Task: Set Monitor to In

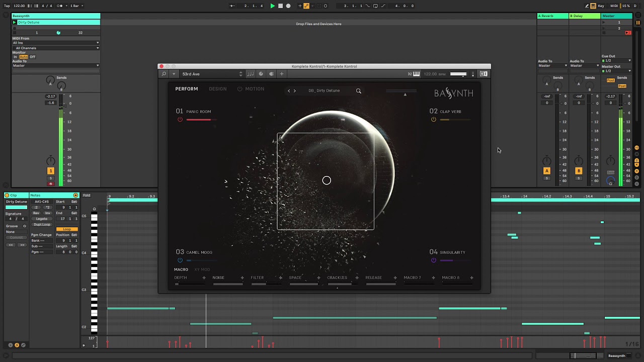Action: [16, 57]
